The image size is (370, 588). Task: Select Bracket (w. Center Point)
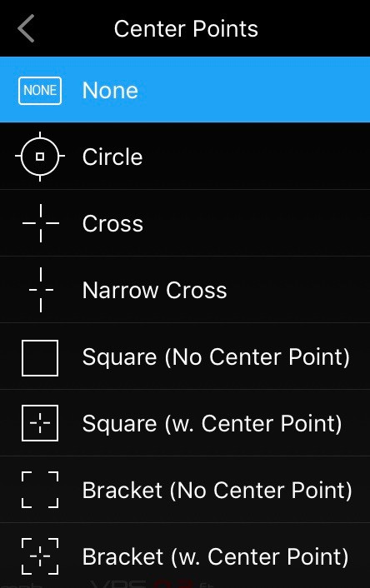click(185, 556)
